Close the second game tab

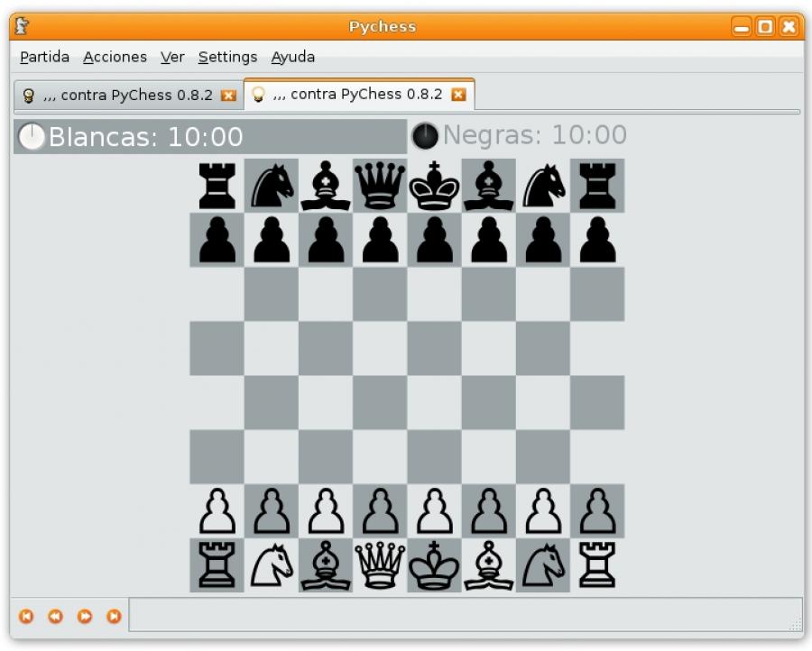click(459, 94)
